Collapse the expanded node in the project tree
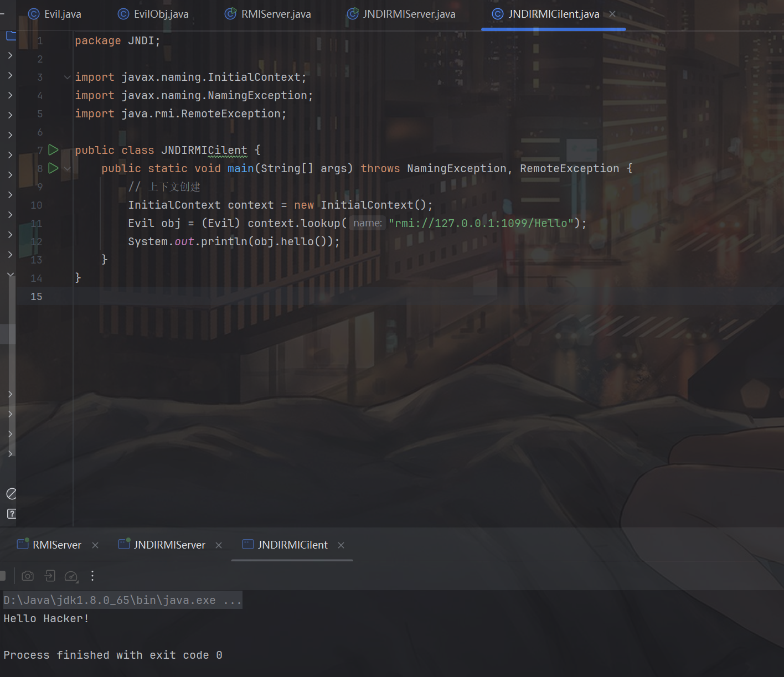This screenshot has height=677, width=784. (11, 275)
